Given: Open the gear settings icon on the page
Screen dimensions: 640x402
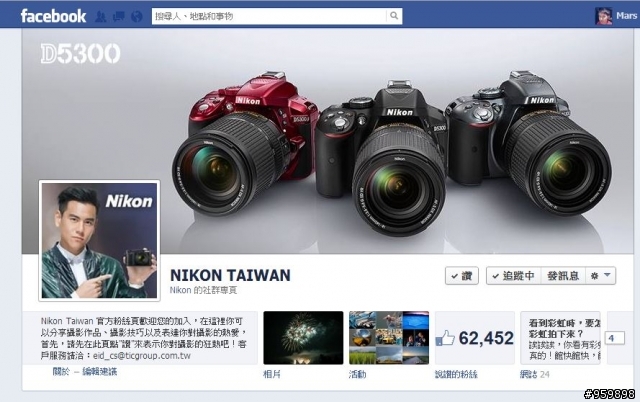Looking at the screenshot, I should [594, 276].
